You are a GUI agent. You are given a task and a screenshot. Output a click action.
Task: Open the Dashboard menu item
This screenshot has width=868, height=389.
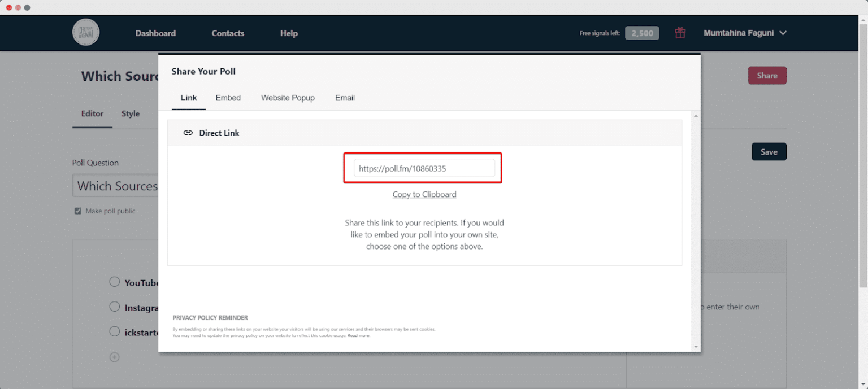(155, 33)
